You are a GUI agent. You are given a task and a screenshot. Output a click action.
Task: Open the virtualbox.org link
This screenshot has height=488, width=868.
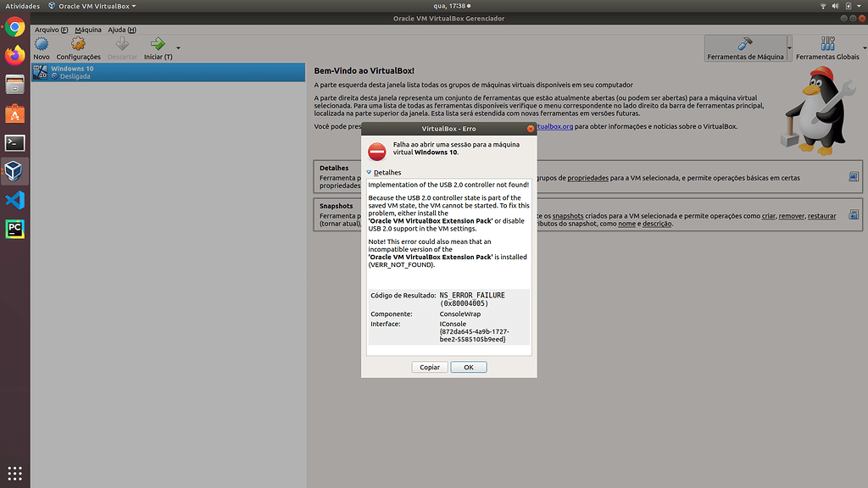(x=554, y=127)
